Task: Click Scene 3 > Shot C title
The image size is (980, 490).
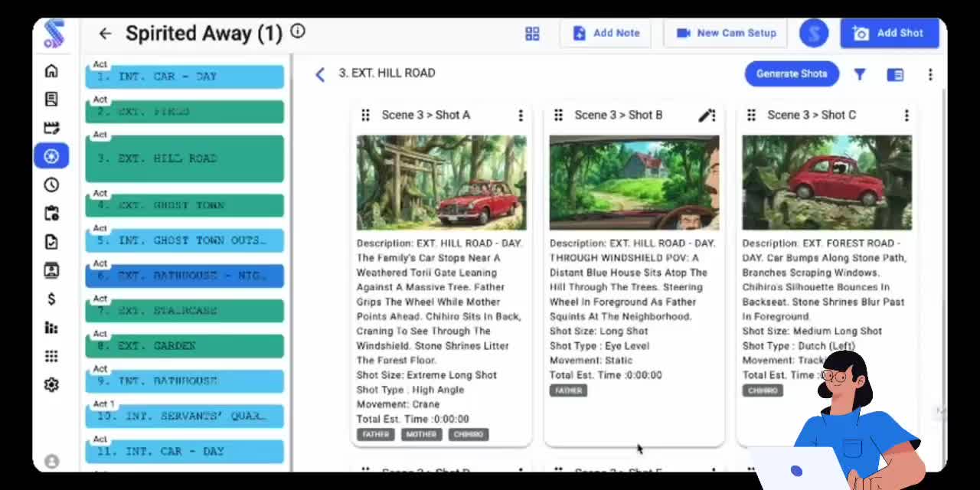Action: pos(812,115)
